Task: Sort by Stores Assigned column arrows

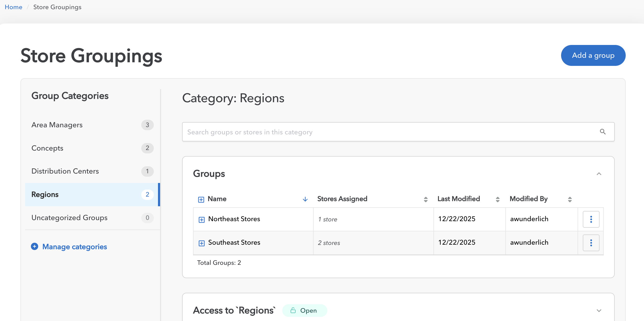Action: coord(426,199)
